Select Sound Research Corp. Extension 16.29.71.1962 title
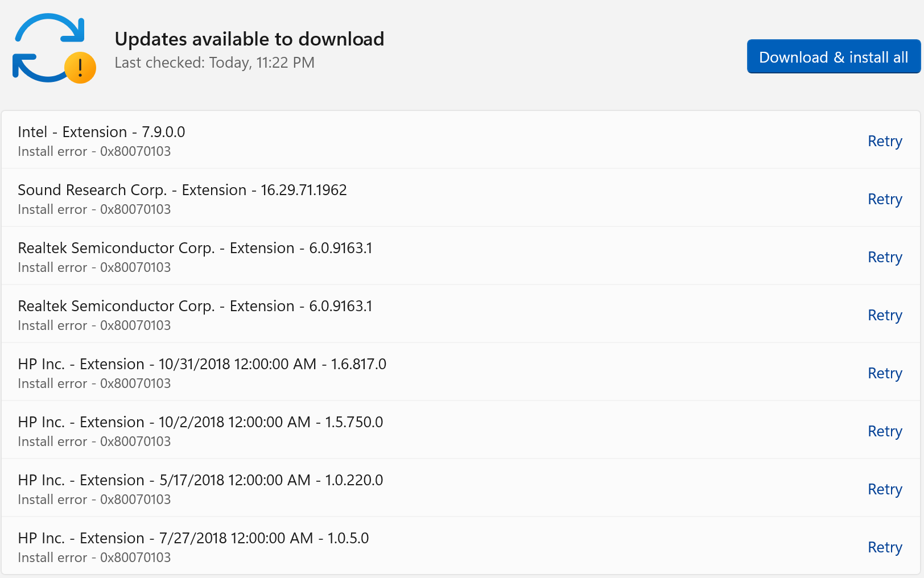Image resolution: width=924 pixels, height=578 pixels. [182, 190]
